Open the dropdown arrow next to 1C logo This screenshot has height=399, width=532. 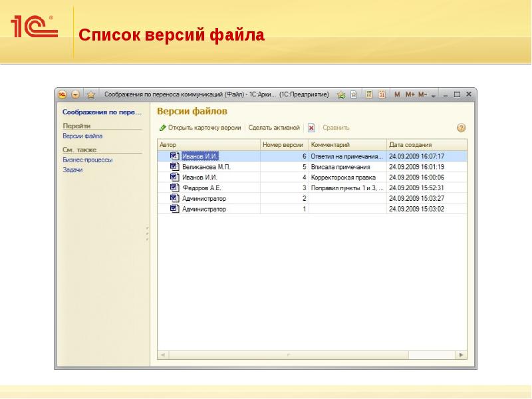pyautogui.click(x=75, y=94)
